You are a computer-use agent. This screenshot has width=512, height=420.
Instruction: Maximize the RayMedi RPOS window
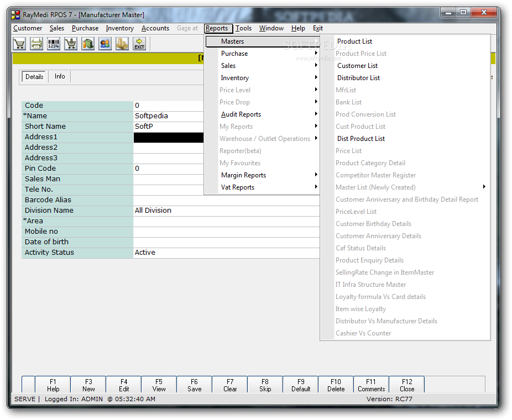463,13
